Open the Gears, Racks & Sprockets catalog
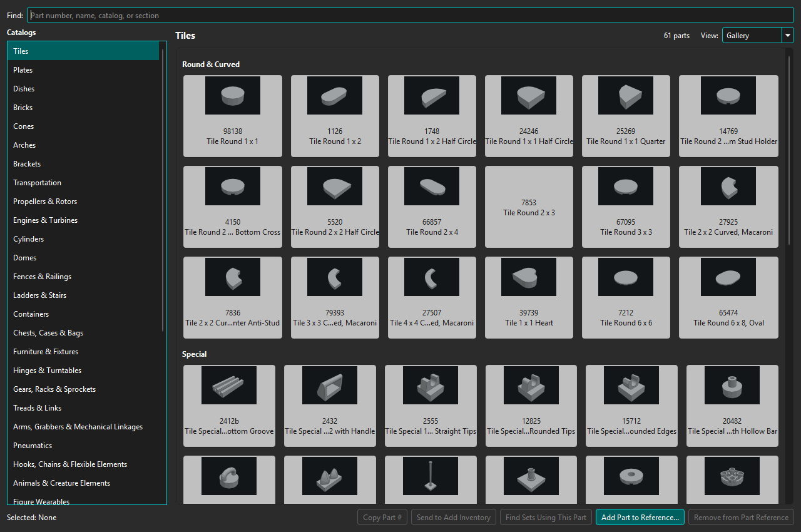The width and height of the screenshot is (801, 532). [83, 389]
